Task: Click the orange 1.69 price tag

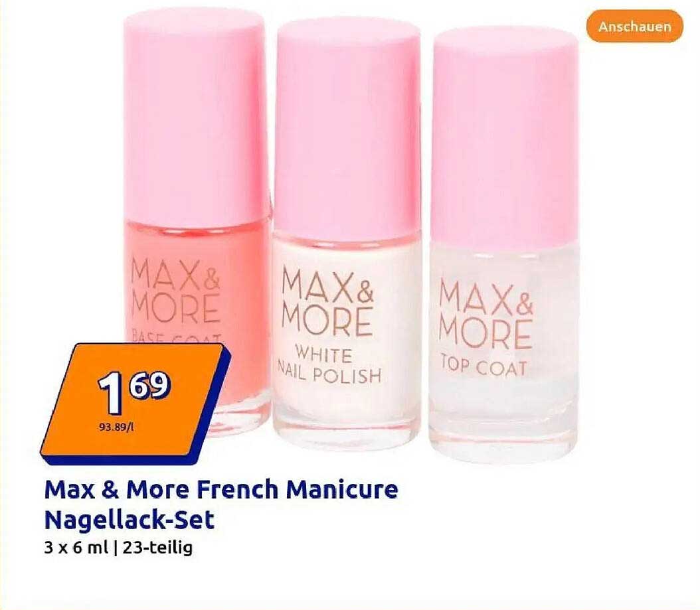Action: 135,404
